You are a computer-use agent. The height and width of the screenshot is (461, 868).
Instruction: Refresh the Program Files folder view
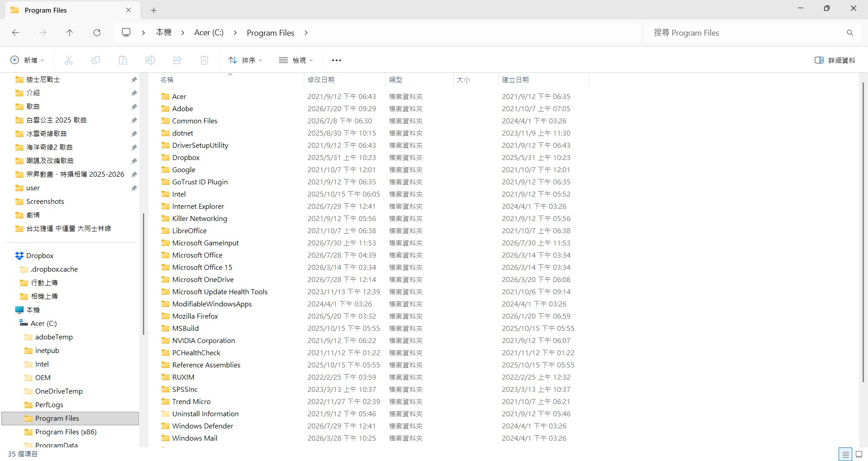(97, 33)
